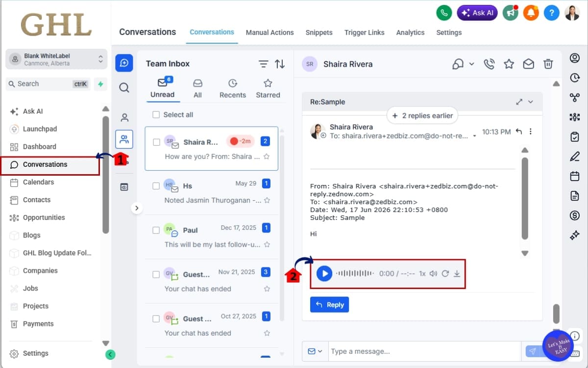
Task: Expand the 2 replies earlier thread
Action: (x=422, y=116)
